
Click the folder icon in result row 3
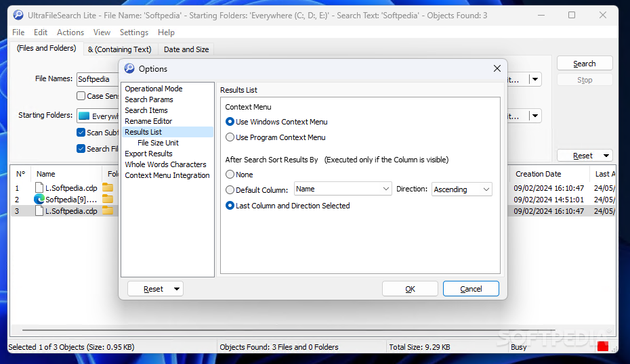tap(108, 210)
